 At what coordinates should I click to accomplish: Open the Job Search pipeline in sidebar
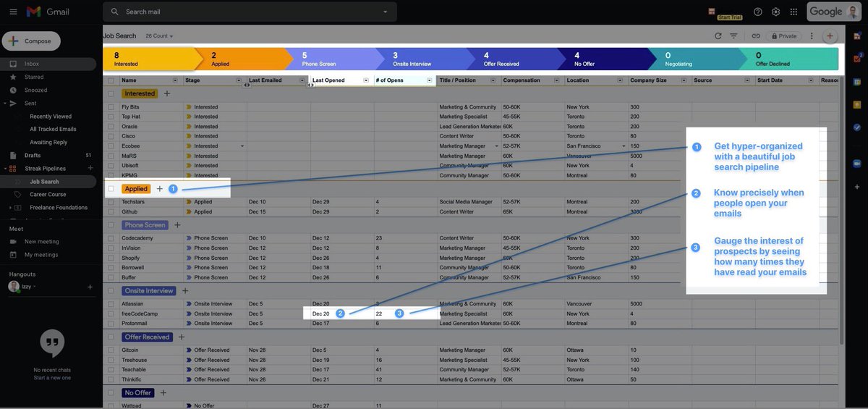tap(48, 182)
